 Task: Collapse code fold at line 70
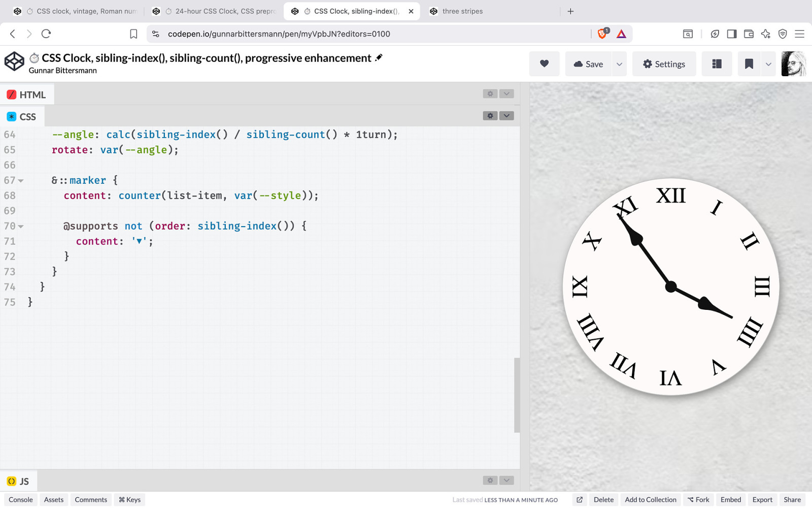pos(21,227)
